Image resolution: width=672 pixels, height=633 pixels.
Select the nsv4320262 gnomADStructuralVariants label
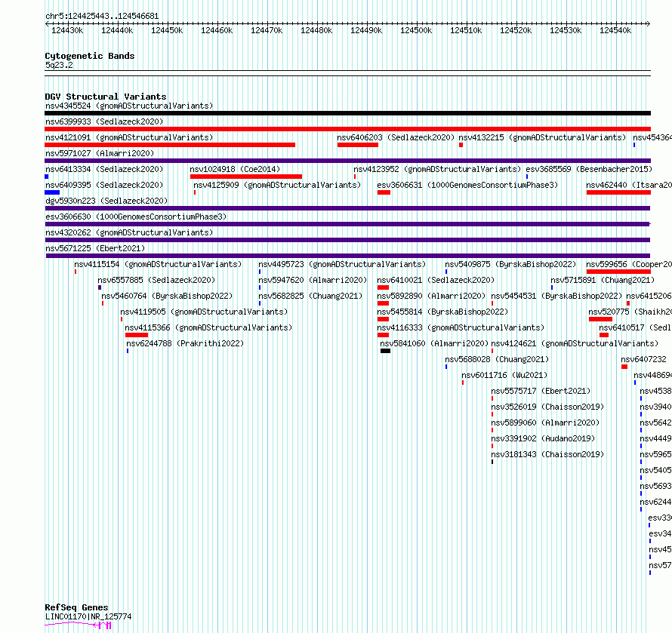coord(129,232)
